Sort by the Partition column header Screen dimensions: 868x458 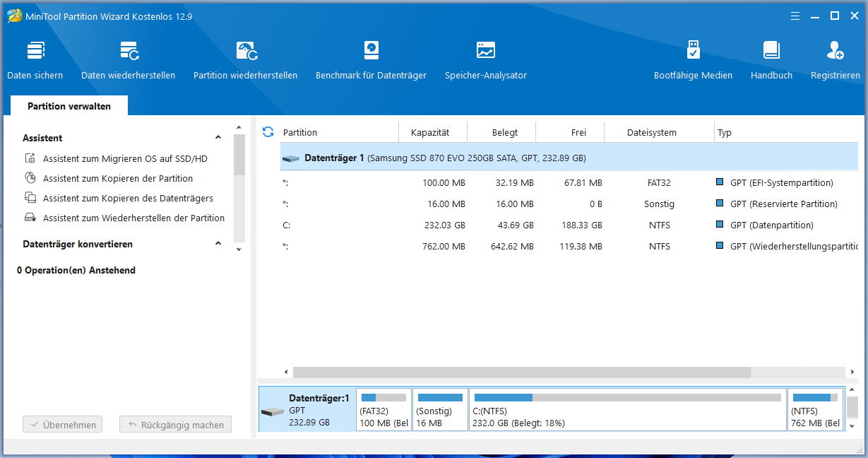tap(300, 132)
